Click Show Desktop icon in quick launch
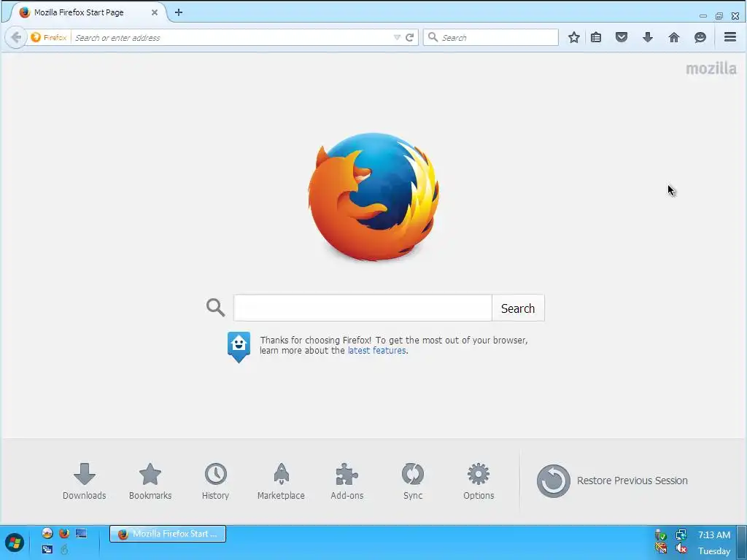Screen dimensions: 747x560 (x=81, y=533)
